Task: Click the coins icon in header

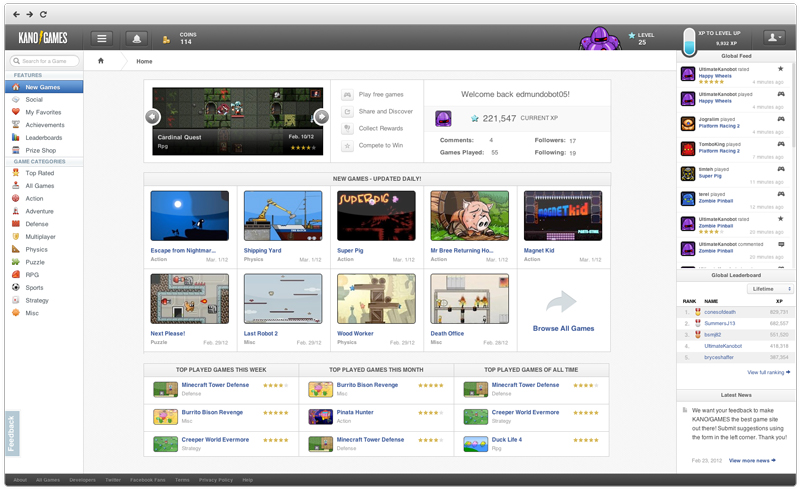Action: tap(166, 39)
